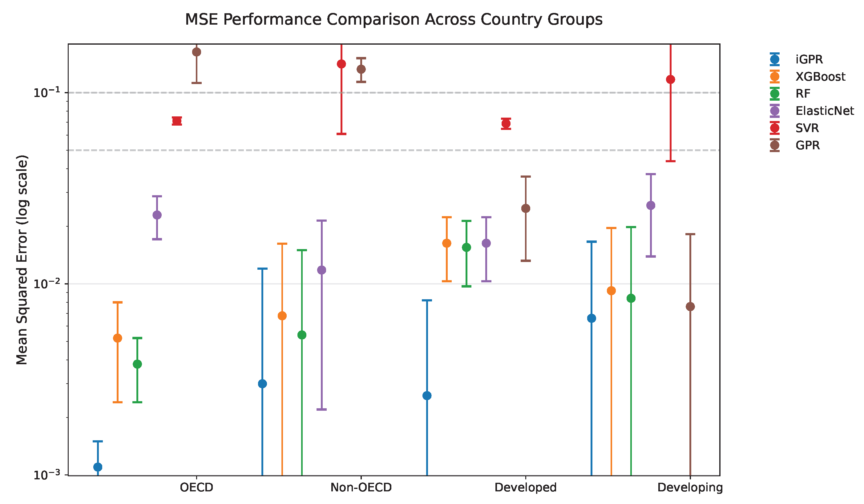Click the blue iGPR point in OECD group
The height and width of the screenshot is (504, 864).
click(x=98, y=467)
